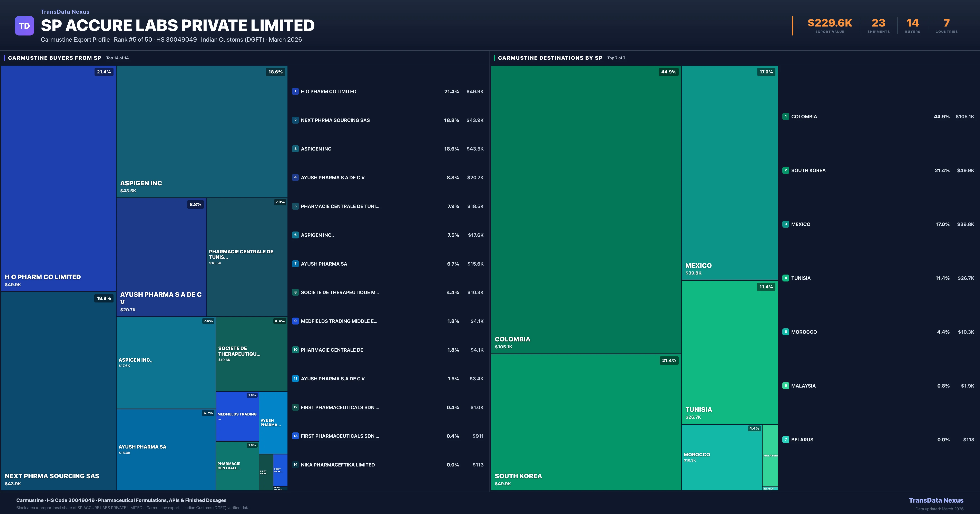Select the COLOMBIA treemap block
The width and height of the screenshot is (980, 514).
pos(586,209)
